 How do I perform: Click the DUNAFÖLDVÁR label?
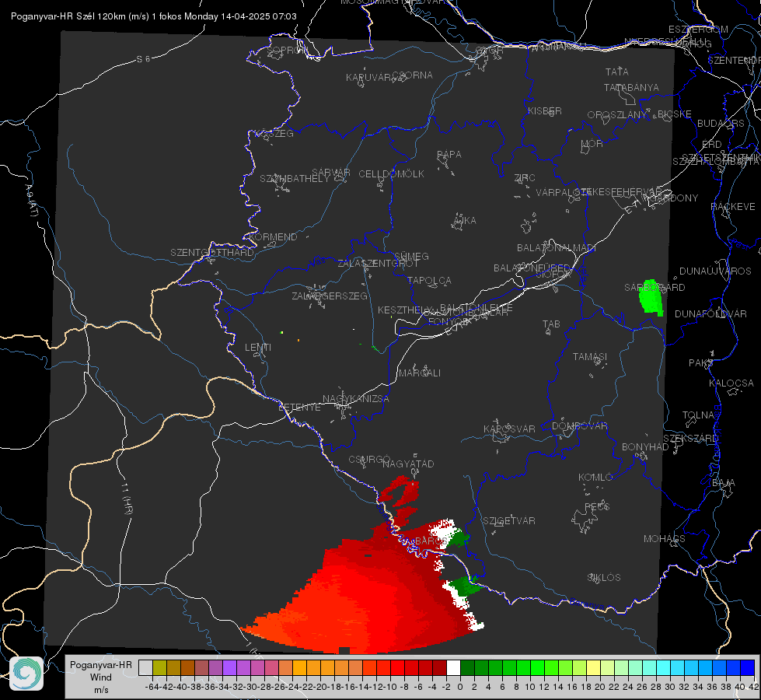pyautogui.click(x=710, y=313)
